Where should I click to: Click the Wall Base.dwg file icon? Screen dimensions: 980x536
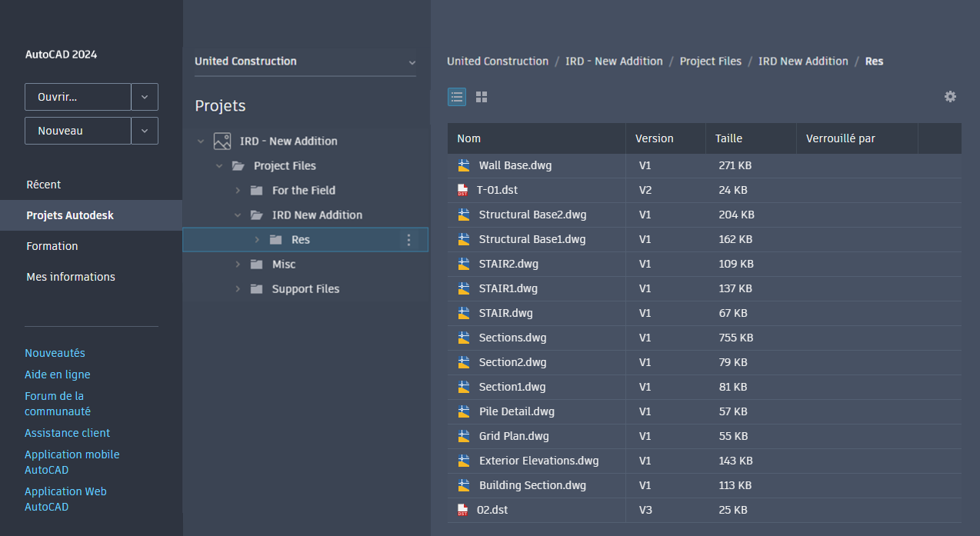pos(463,165)
